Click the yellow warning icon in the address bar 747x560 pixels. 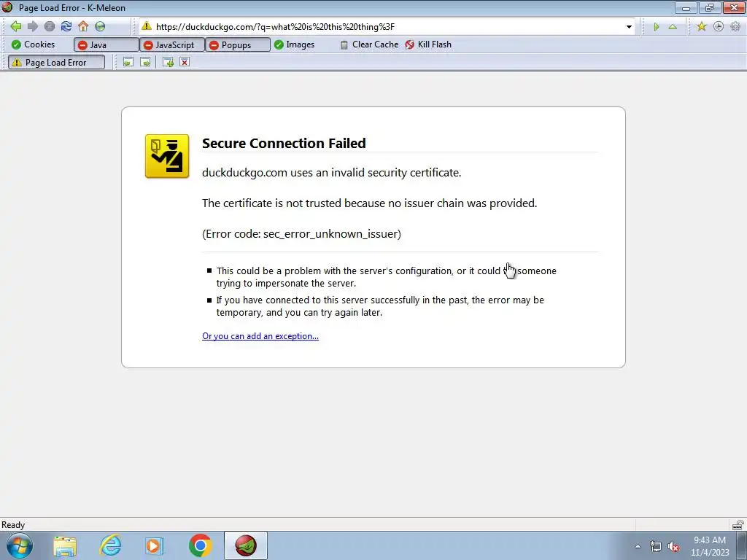[x=146, y=26]
